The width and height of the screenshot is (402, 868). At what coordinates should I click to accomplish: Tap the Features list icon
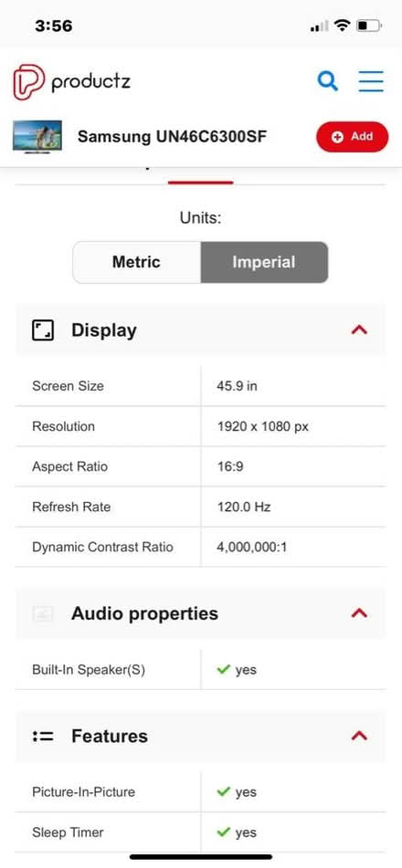click(x=43, y=737)
